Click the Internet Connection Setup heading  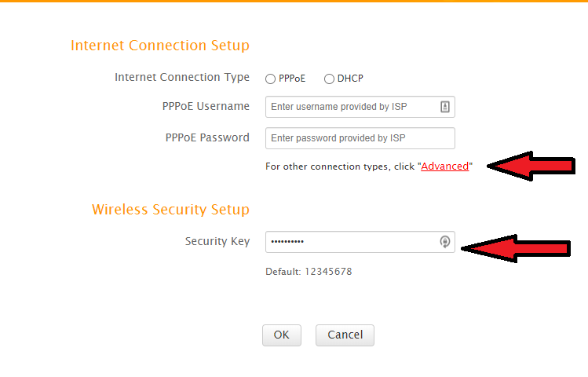pos(160,46)
